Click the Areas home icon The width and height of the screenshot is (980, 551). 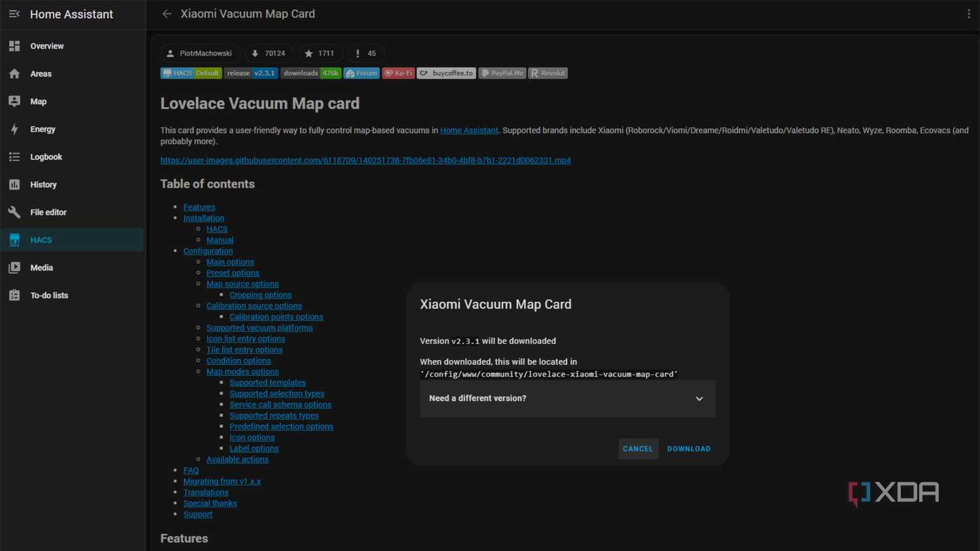click(x=14, y=74)
